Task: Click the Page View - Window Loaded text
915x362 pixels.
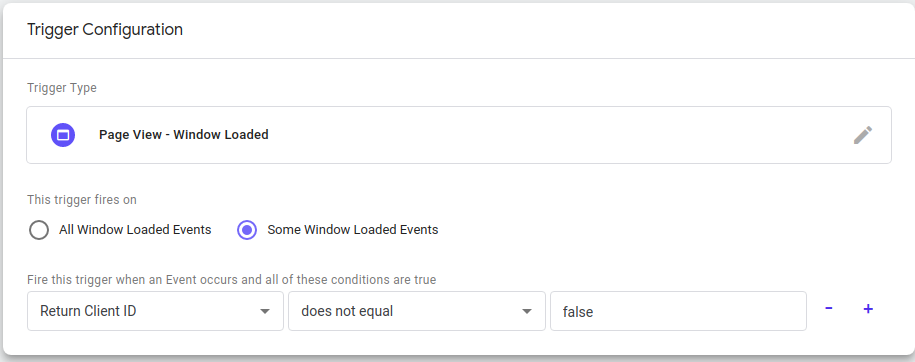Action: 184,135
